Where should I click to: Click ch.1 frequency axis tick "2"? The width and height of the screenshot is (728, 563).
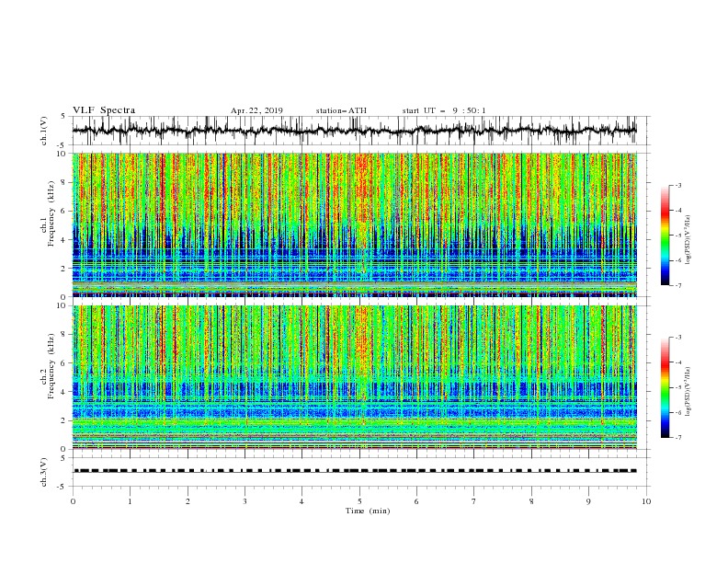[63, 268]
